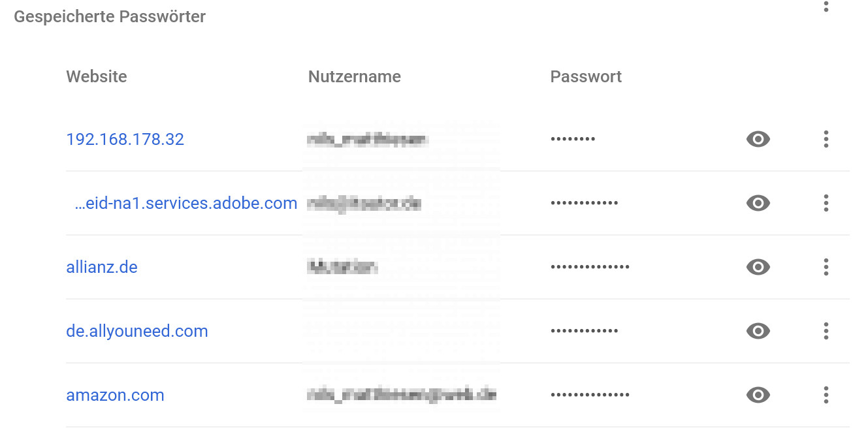Screen dimensions: 868x436
Task: Show password for allianz.de
Action: (x=758, y=267)
